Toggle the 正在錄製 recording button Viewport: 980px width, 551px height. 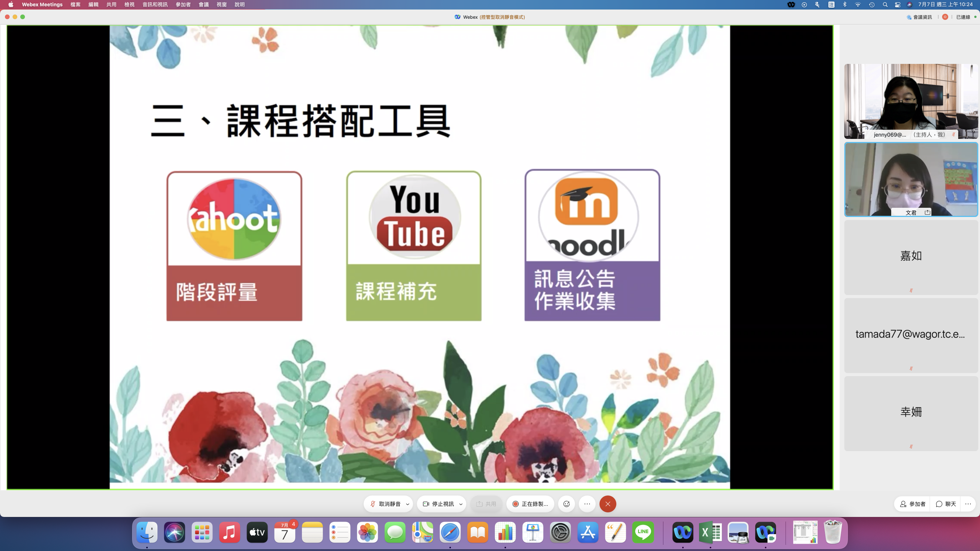click(530, 504)
